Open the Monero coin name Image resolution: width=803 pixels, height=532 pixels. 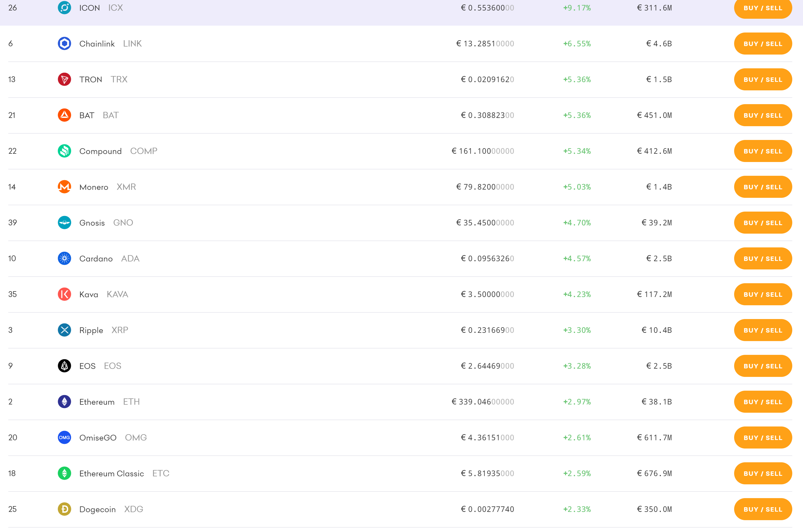tap(94, 187)
